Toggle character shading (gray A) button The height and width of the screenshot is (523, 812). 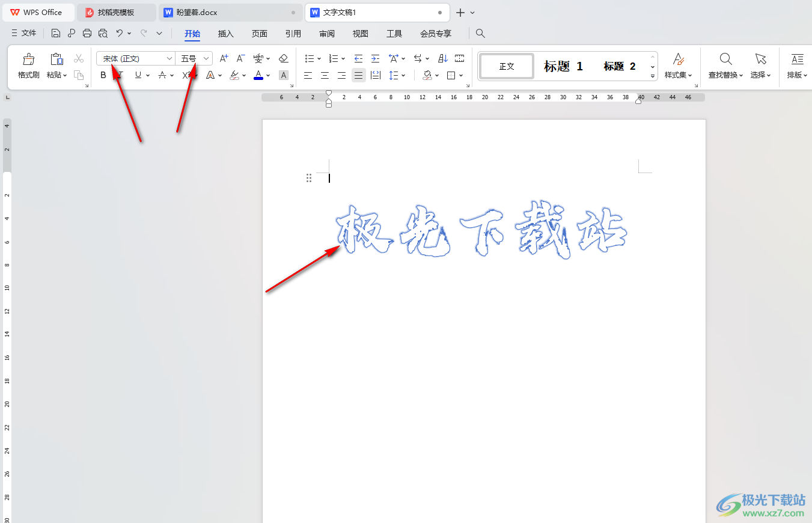tap(284, 75)
